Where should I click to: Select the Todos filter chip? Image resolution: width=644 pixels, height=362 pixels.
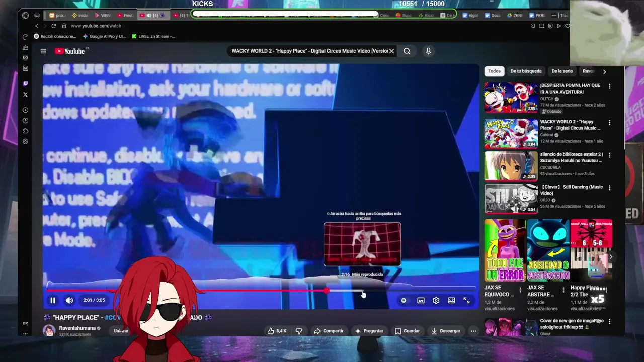[494, 71]
